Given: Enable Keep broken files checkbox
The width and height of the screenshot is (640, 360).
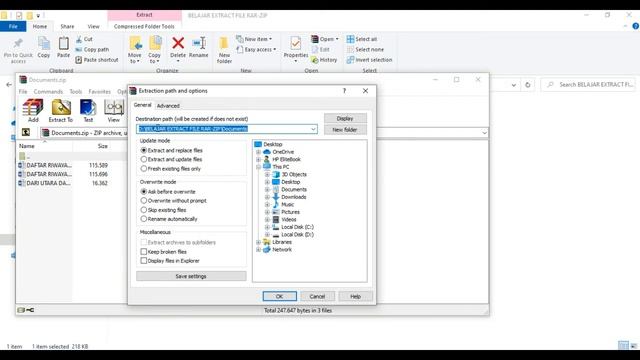Looking at the screenshot, I should click(144, 252).
